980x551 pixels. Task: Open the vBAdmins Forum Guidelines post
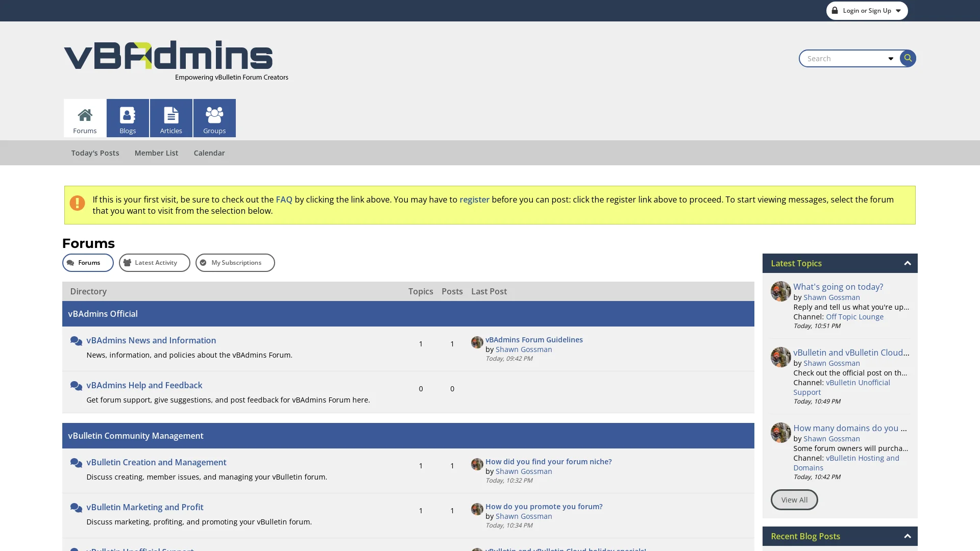(534, 340)
